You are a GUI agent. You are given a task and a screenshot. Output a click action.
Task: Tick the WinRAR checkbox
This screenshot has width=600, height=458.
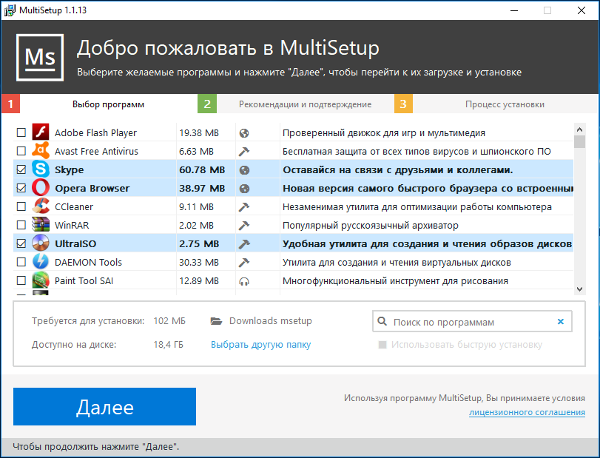[21, 225]
